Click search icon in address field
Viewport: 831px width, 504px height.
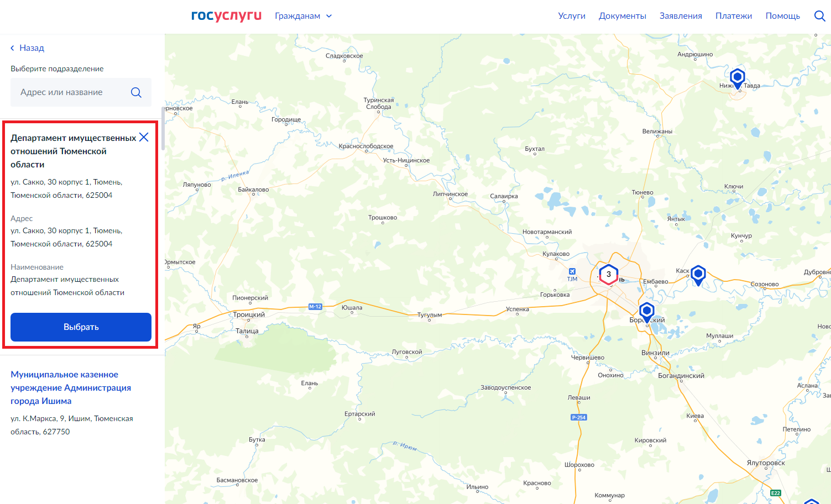136,92
